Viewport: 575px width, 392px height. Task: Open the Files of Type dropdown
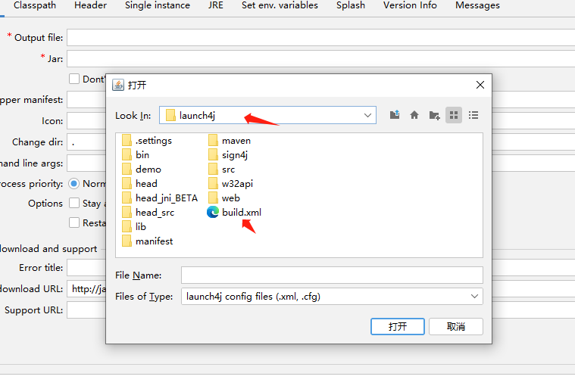click(x=332, y=297)
